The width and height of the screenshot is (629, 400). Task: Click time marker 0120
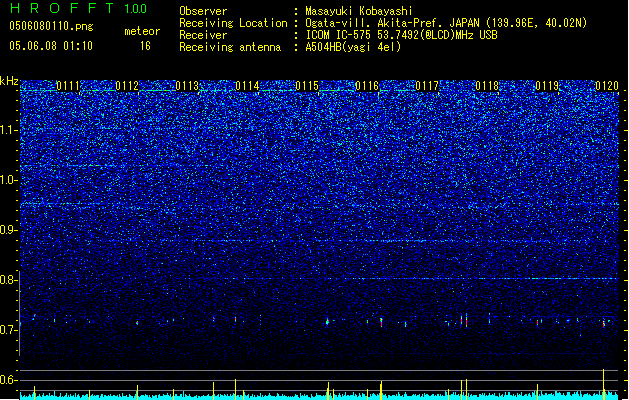coord(607,86)
